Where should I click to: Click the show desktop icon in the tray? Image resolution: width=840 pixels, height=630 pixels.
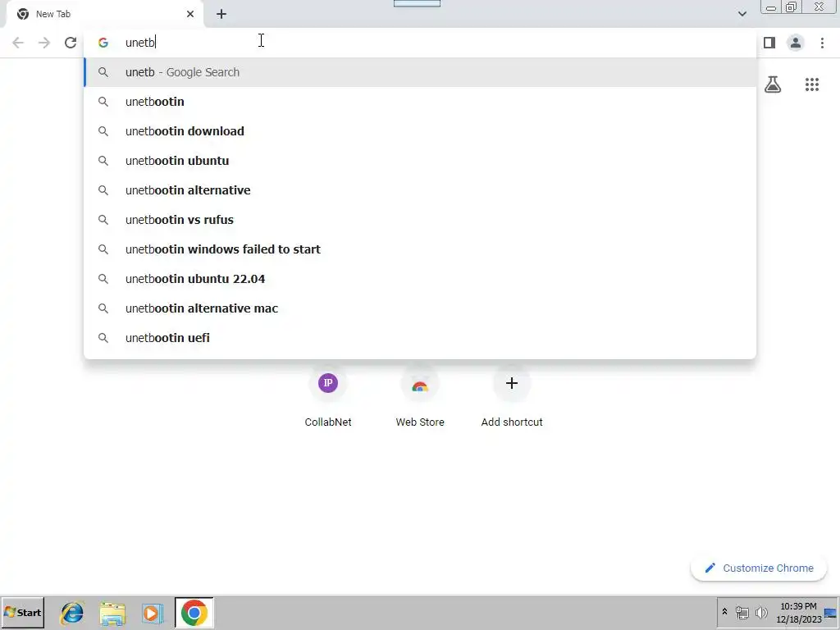[830, 613]
